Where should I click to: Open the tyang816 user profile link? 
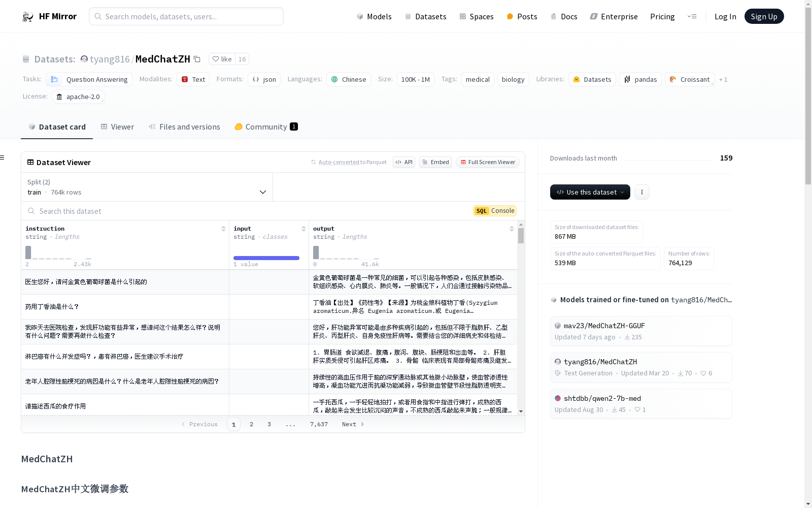(110, 59)
